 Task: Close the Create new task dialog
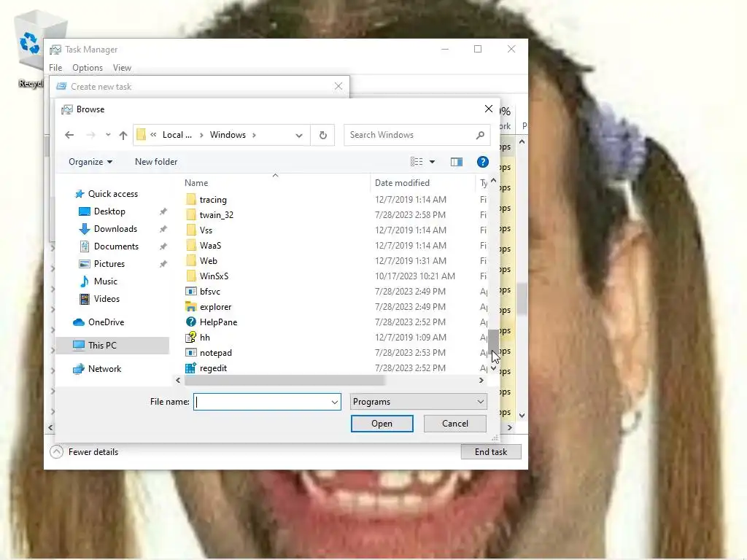pyautogui.click(x=338, y=86)
